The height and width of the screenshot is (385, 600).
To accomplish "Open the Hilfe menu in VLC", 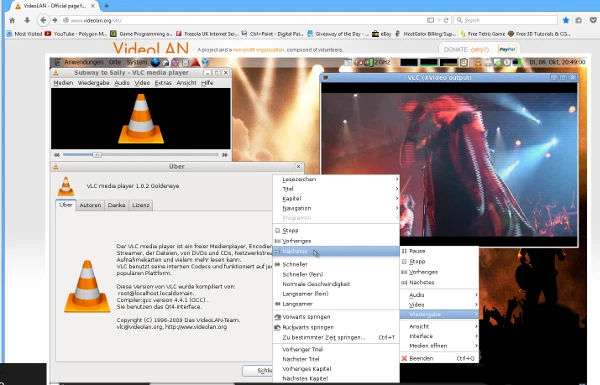I will [207, 83].
